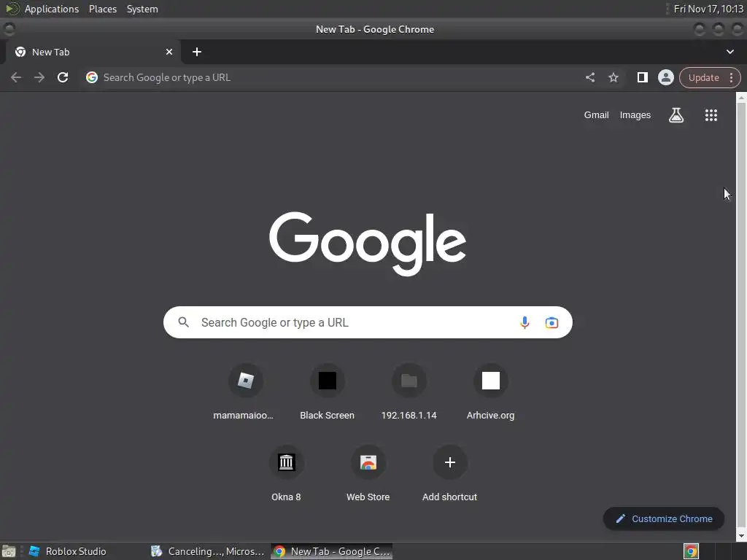The width and height of the screenshot is (747, 560).
Task: Share this page via the share icon
Action: 590,77
